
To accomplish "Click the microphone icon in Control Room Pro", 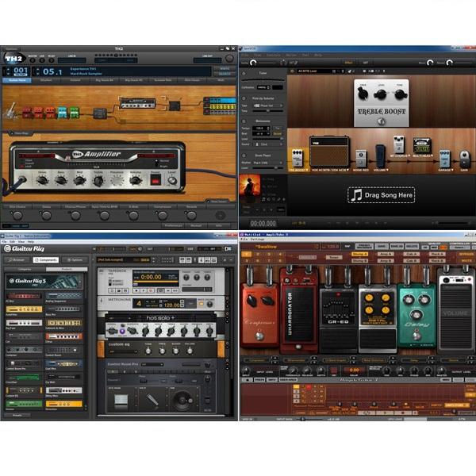I will [152, 399].
